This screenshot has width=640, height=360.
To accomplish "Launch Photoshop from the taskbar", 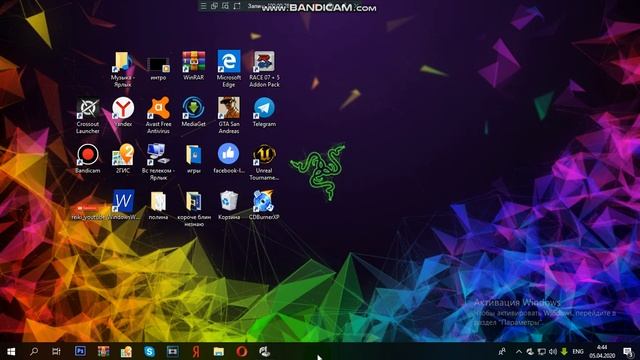I will coord(80,351).
